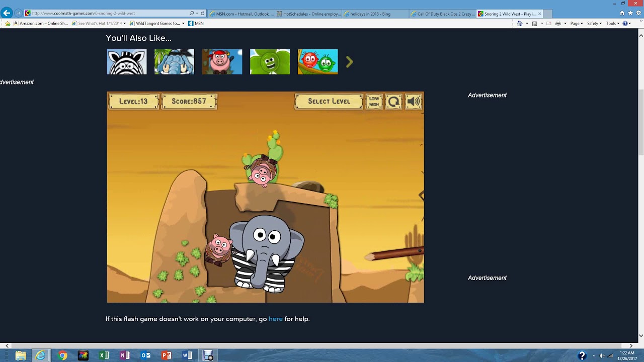The image size is (644, 362).
Task: Switch to the Call Of Duty Black Ops tab
Action: [443, 14]
